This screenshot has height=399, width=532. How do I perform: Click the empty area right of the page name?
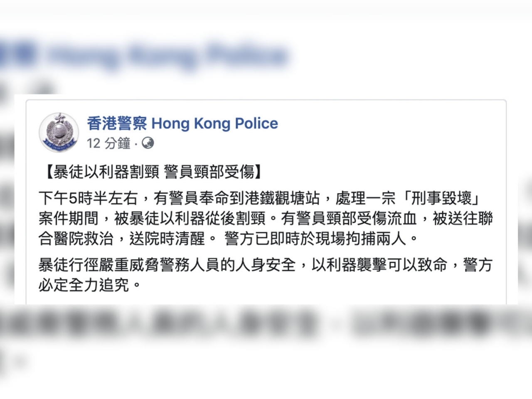391,123
